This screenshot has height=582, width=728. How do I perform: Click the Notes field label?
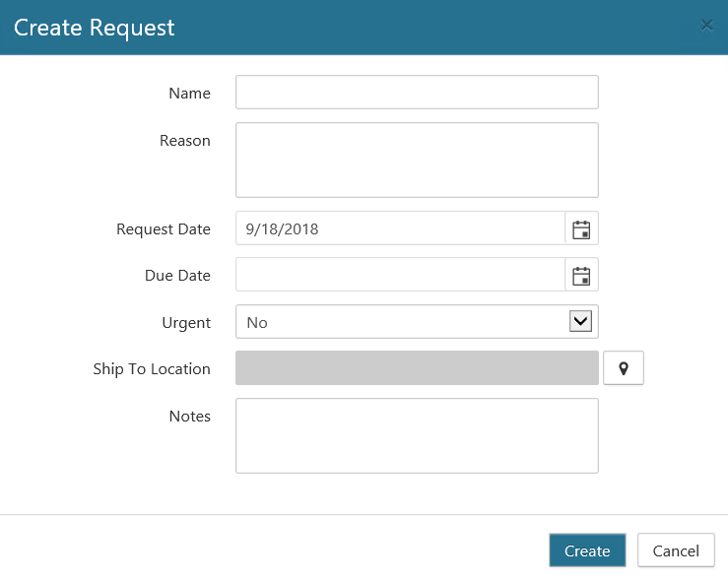(x=190, y=417)
